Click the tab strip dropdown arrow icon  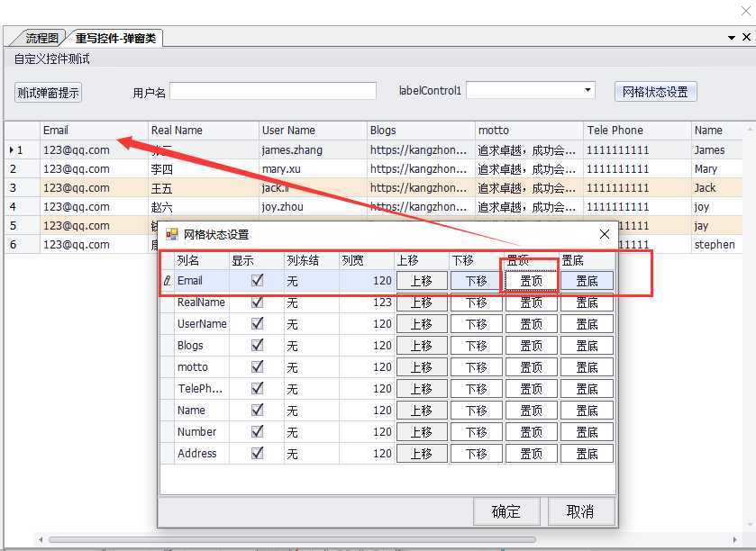coord(732,38)
